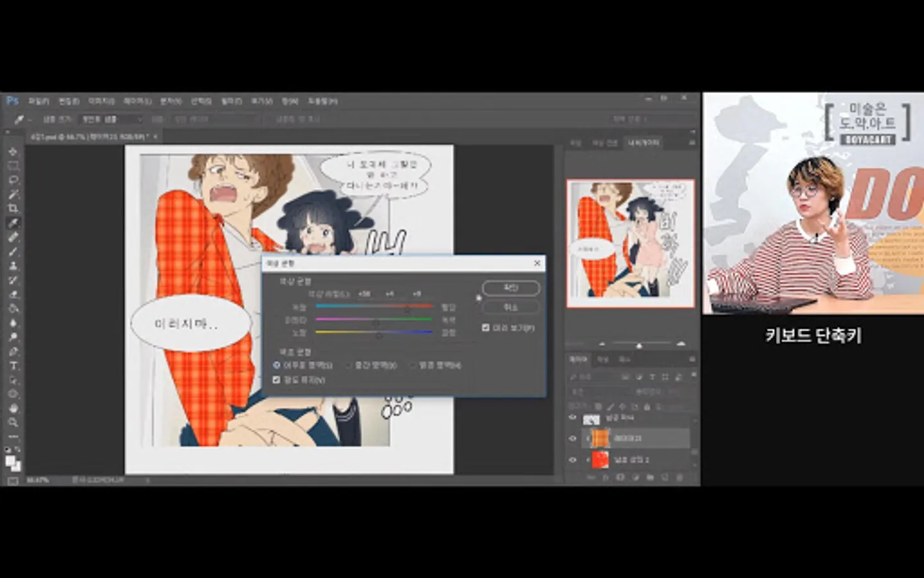Click the Yellow-Blue slider handle
Screen dimensions: 924x578
379,335
